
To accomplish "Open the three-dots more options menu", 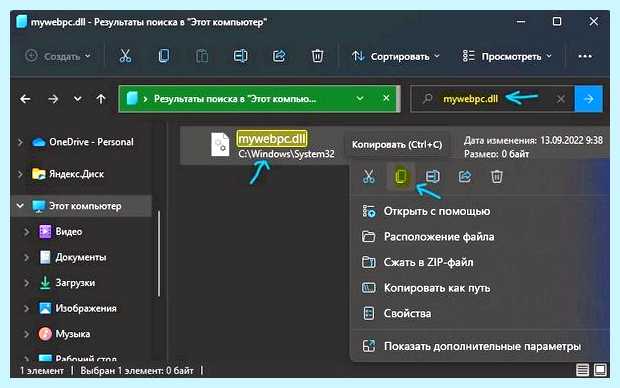I will tap(585, 57).
